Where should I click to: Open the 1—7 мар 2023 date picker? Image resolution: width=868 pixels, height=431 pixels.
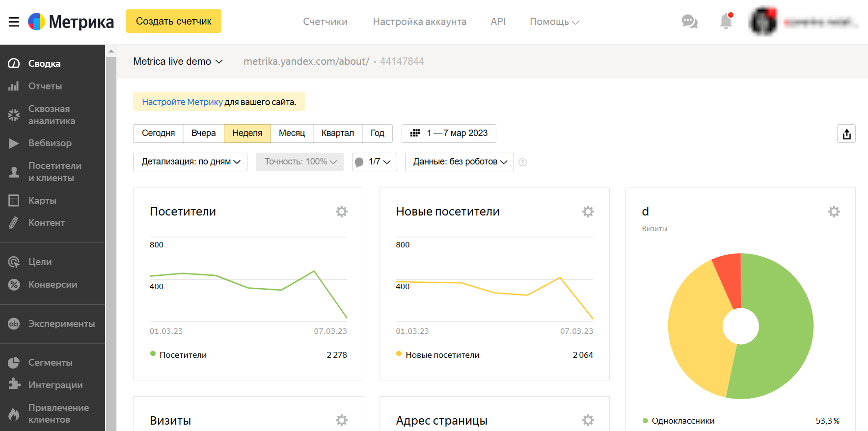[x=449, y=133]
